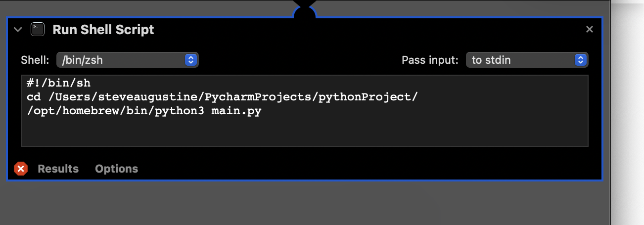644x225 pixels.
Task: Click the "Pass input:" label
Action: 430,60
